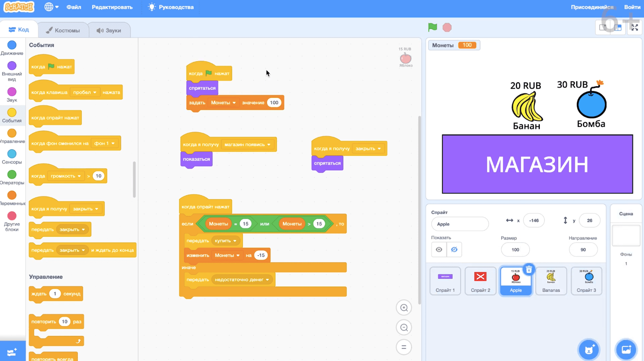Stop the project with the red stop icon
The height and width of the screenshot is (361, 644).
click(x=447, y=27)
